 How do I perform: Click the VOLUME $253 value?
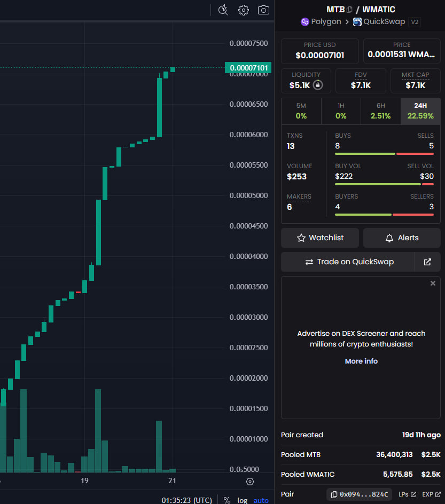click(297, 177)
